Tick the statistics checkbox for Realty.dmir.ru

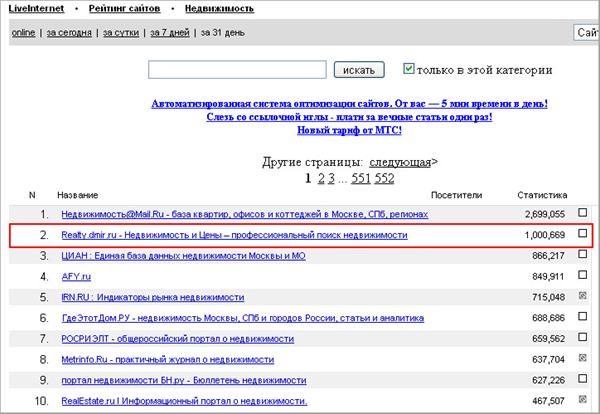click(x=582, y=233)
